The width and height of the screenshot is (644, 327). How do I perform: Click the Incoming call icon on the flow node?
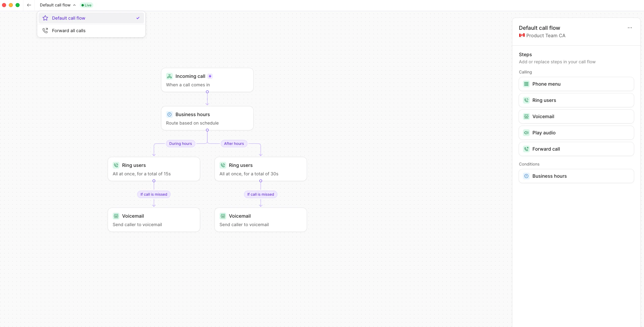point(169,76)
